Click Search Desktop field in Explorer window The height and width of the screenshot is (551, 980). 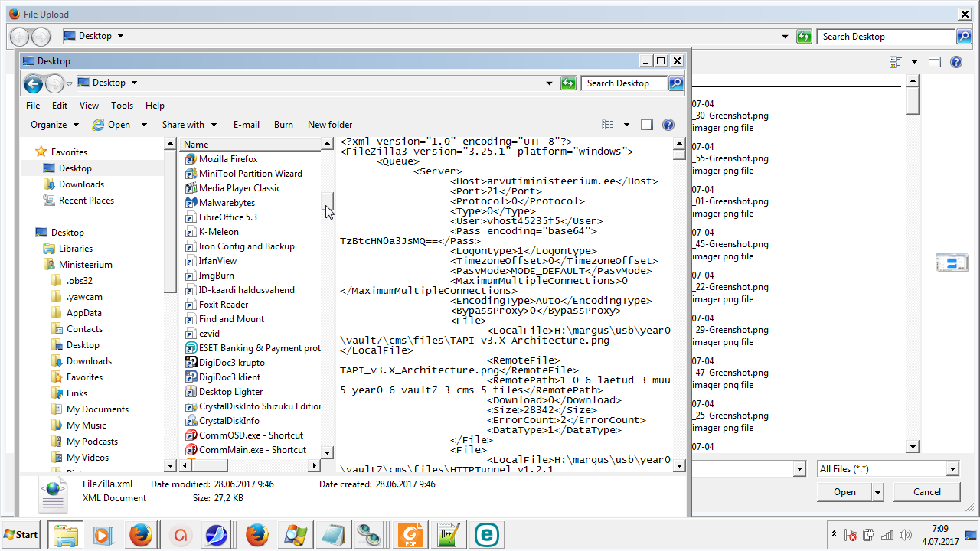tap(624, 83)
